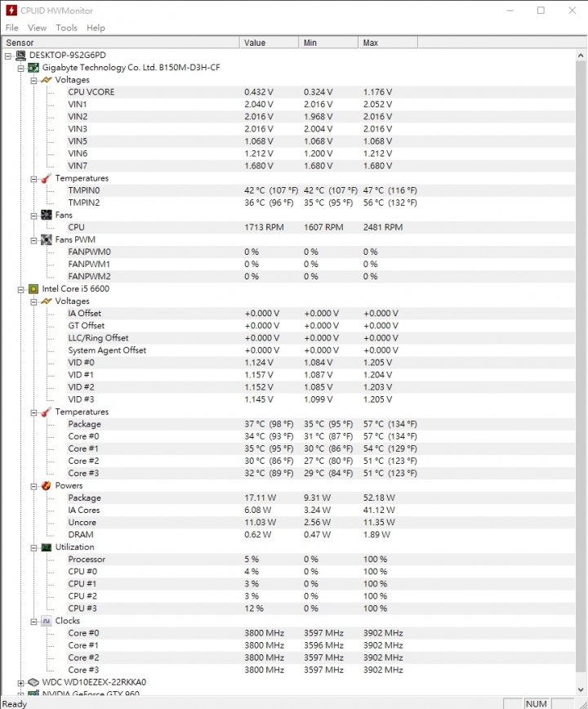Select the CPU #3 utilization row
This screenshot has width=588, height=709.
[x=321, y=609]
